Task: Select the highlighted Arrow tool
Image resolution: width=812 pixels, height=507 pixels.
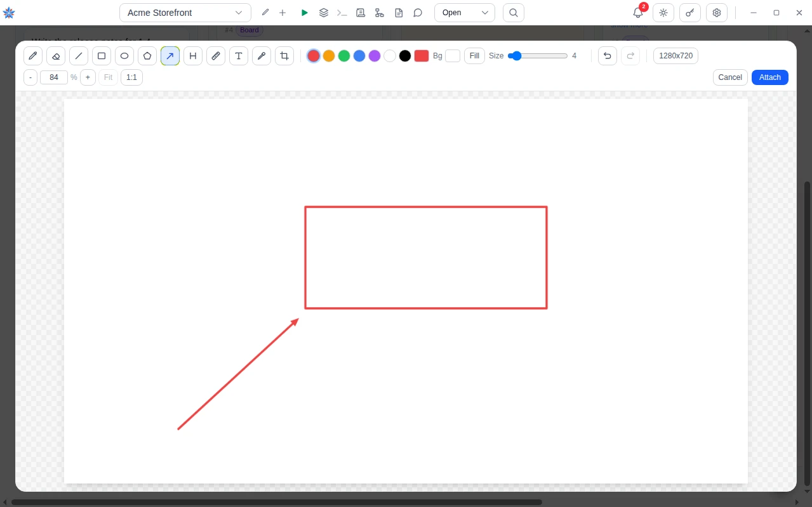Action: coord(170,56)
